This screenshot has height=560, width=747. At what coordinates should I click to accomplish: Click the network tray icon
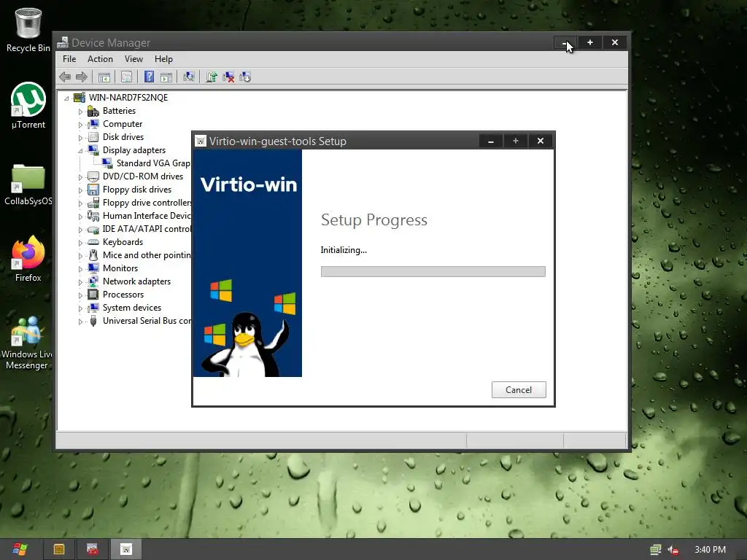(x=656, y=550)
